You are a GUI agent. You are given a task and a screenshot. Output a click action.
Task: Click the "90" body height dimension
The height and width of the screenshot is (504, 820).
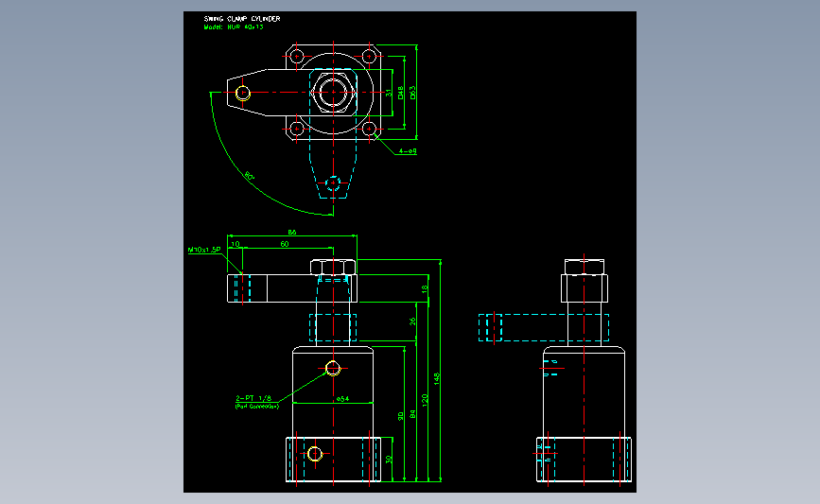pyautogui.click(x=401, y=416)
